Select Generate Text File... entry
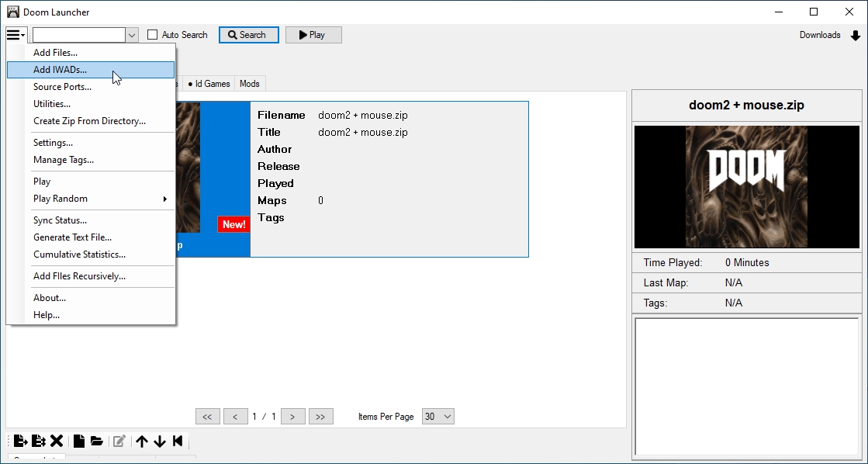Image resolution: width=868 pixels, height=464 pixels. [x=91, y=237]
